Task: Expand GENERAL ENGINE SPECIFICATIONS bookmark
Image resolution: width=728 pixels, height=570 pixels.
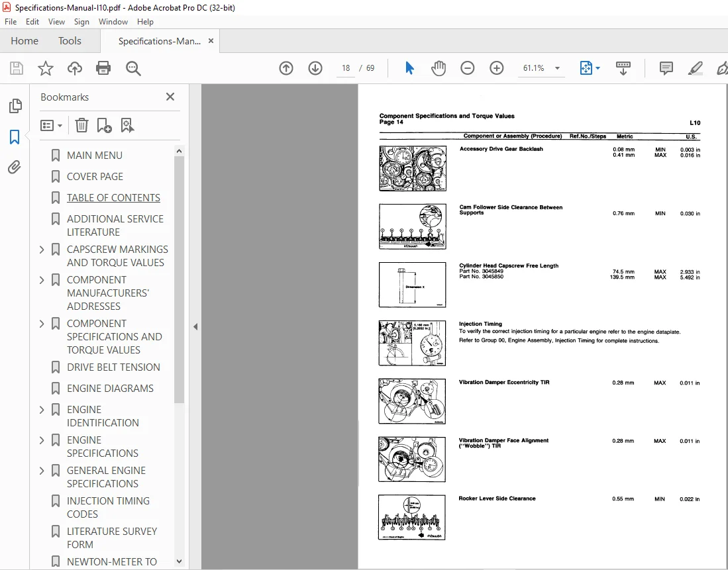Action: pyautogui.click(x=42, y=471)
